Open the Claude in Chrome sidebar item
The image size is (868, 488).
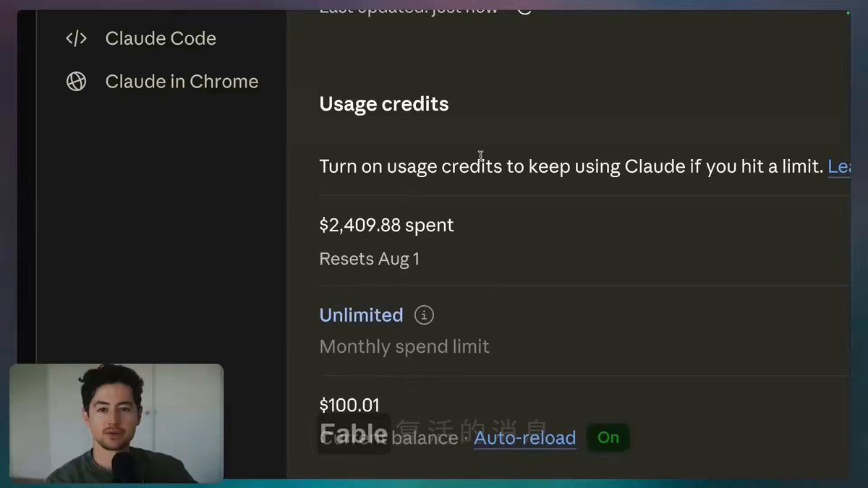pos(162,82)
